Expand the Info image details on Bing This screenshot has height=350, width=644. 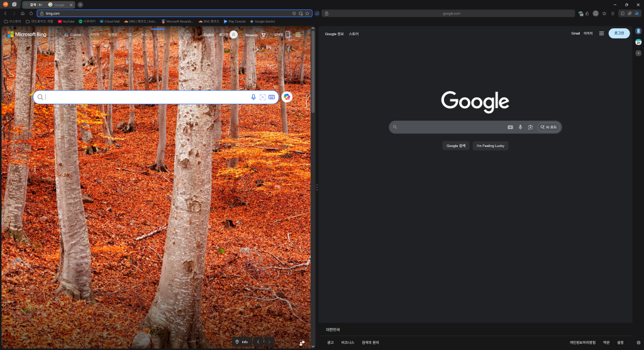(x=241, y=342)
